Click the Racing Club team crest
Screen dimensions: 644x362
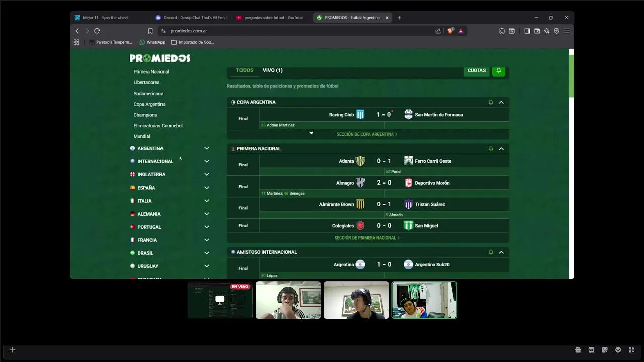click(x=360, y=115)
